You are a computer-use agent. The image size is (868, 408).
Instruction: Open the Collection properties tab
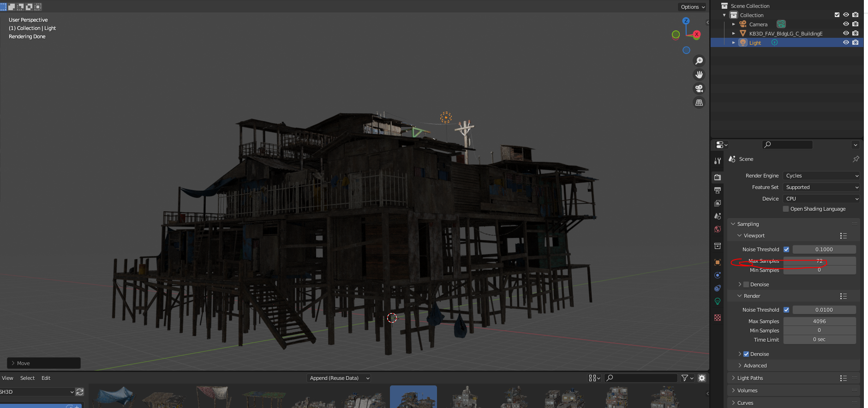tap(718, 246)
